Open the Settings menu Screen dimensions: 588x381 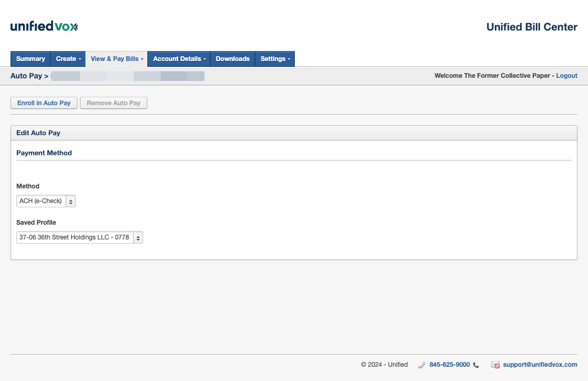pyautogui.click(x=275, y=59)
